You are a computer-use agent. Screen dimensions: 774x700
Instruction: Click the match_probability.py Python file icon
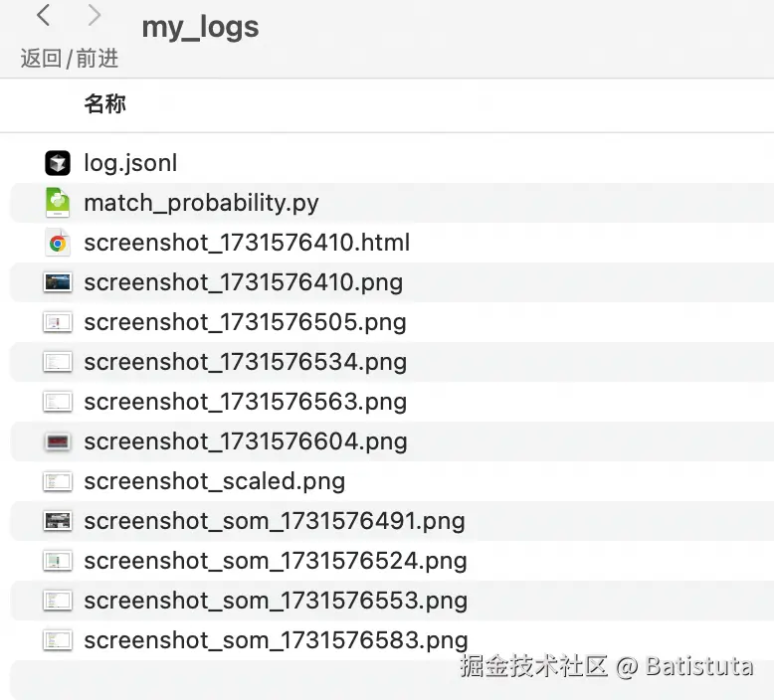tap(58, 203)
